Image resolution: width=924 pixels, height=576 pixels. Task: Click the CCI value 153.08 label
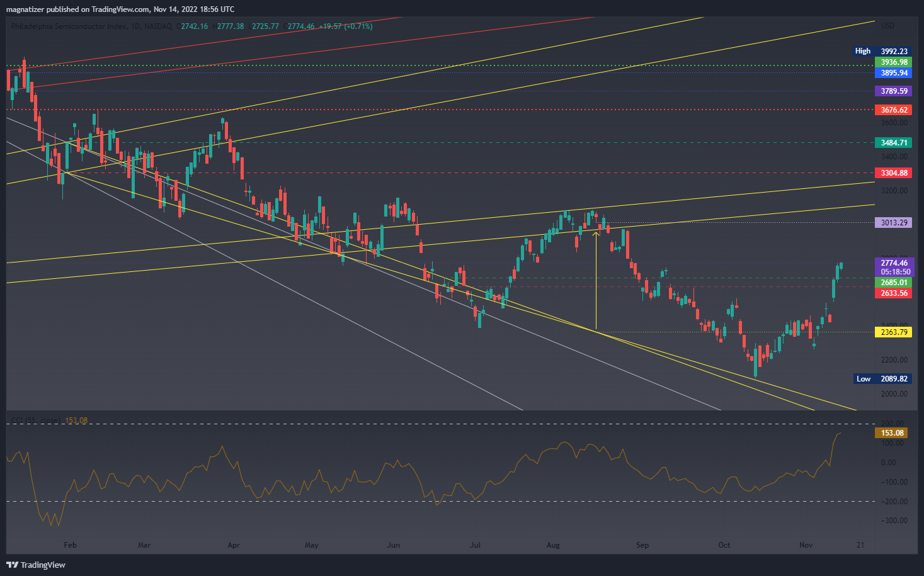[891, 432]
